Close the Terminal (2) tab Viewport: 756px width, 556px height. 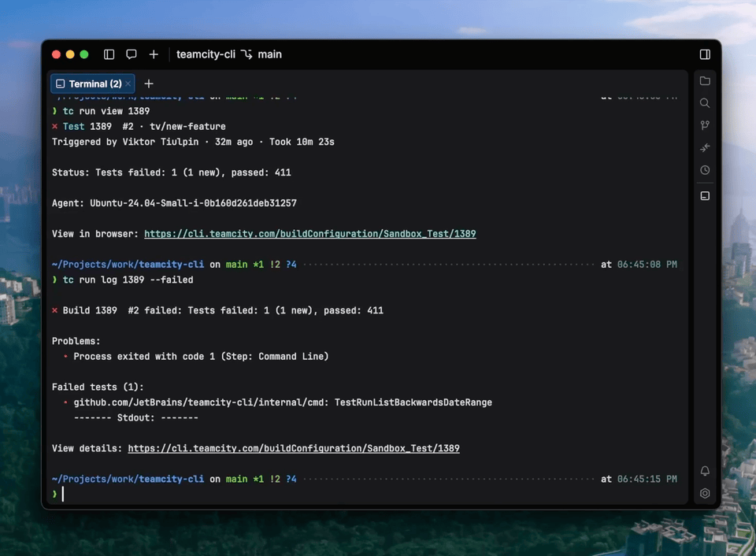tap(128, 83)
